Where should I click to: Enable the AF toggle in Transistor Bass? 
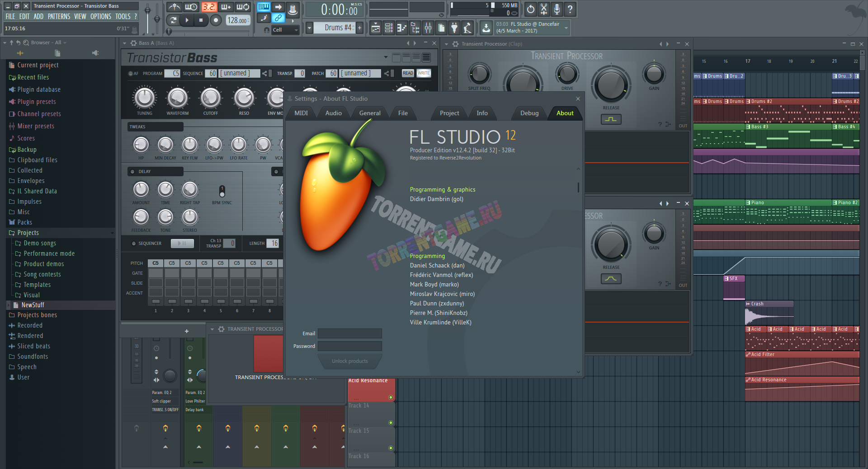tap(131, 73)
